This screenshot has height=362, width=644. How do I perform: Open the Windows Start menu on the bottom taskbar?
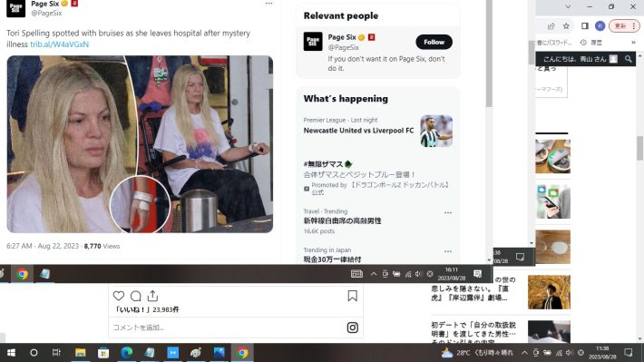tap(11, 353)
